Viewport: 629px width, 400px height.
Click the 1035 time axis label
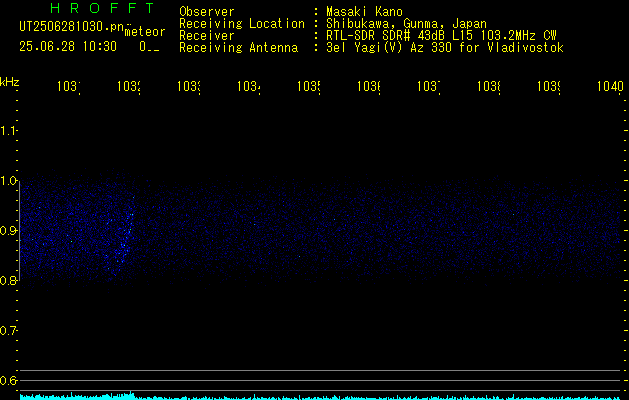pos(308,86)
